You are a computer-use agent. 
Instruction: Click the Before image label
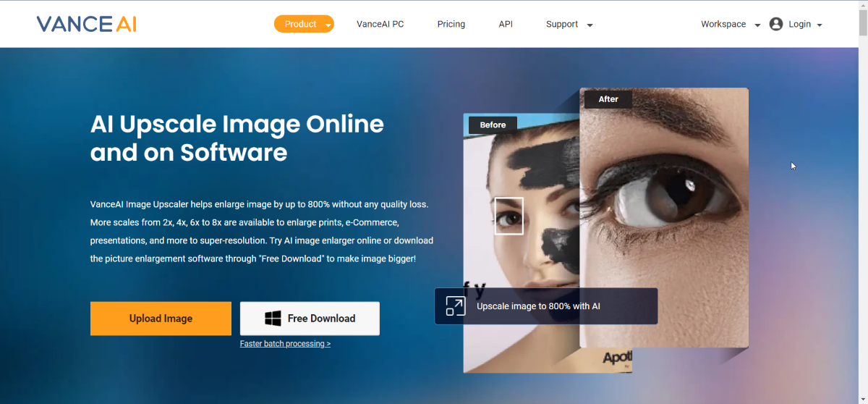[493, 125]
